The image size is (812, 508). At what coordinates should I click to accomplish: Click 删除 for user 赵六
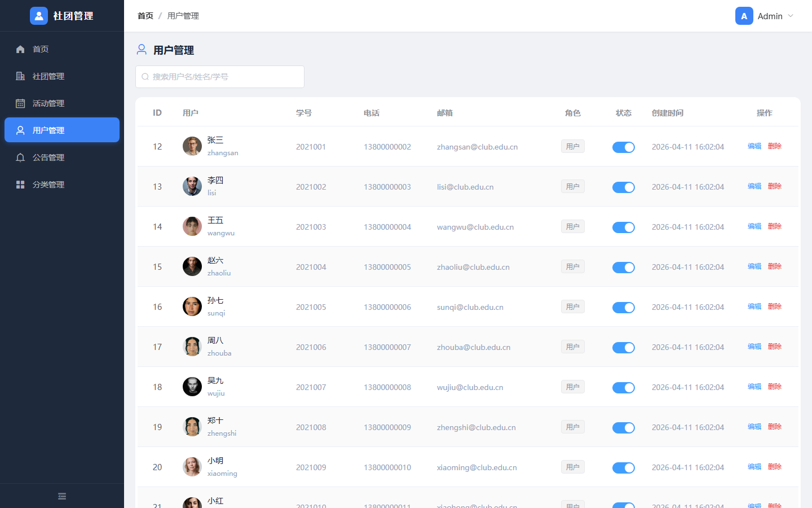[775, 266]
